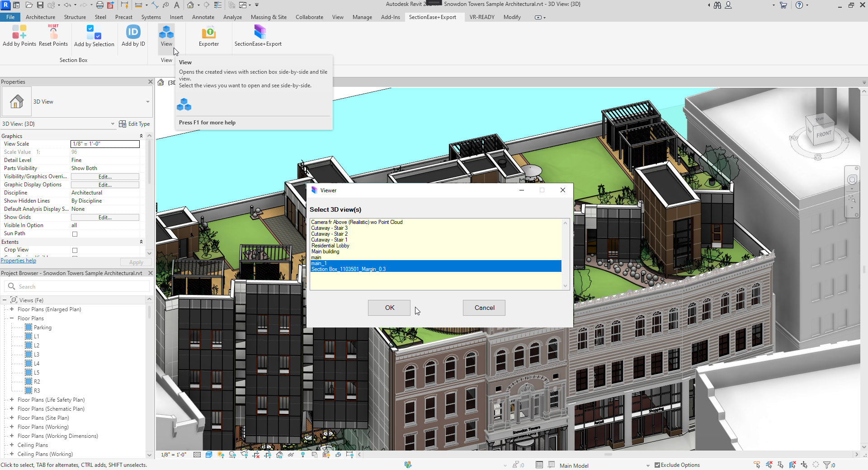Toggle the Sun Path checkbox
Image resolution: width=868 pixels, height=470 pixels.
[75, 234]
